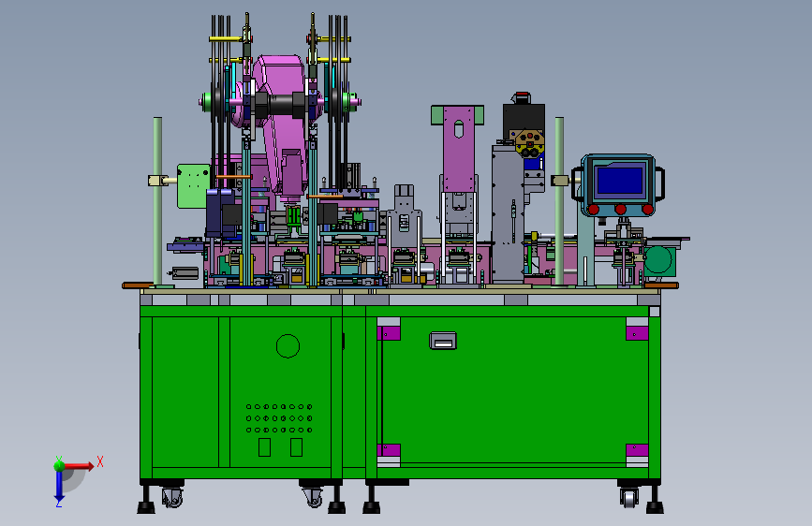812x526 pixels.
Task: Select the circular cutout on the left cabinet door
Action: [288, 346]
